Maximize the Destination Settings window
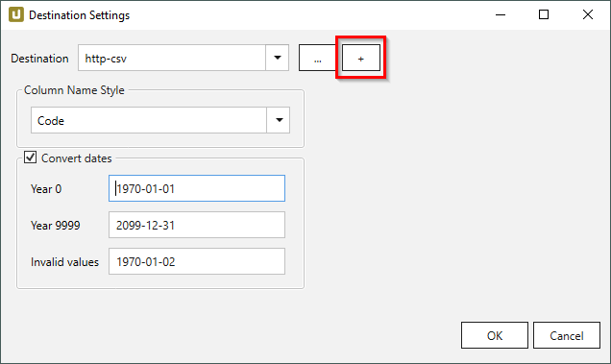Viewport: 611px width, 364px height. (x=544, y=14)
